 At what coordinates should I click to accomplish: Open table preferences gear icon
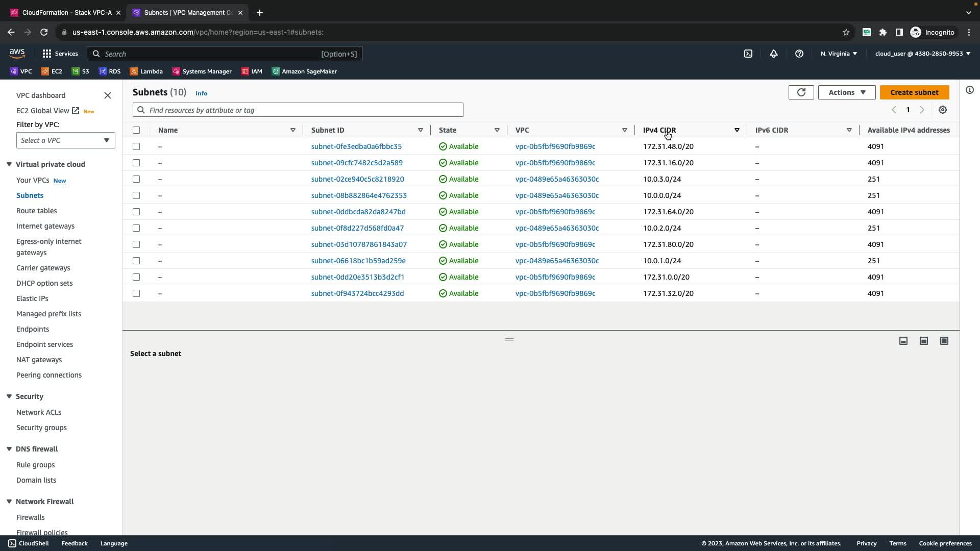click(x=943, y=110)
